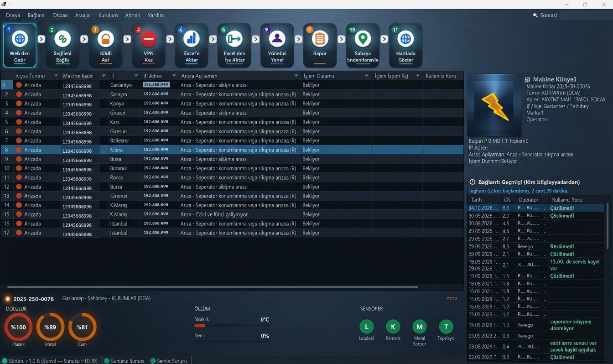Open the Arıza Açıklaması column filter dropdown
Screen dimensions: 613x364
pos(296,76)
